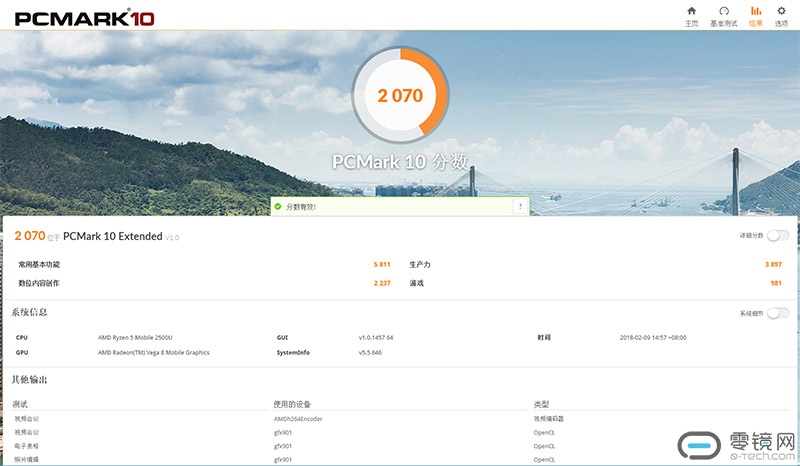Click the 分数有效! status message
The height and width of the screenshot is (466, 800).
301,207
